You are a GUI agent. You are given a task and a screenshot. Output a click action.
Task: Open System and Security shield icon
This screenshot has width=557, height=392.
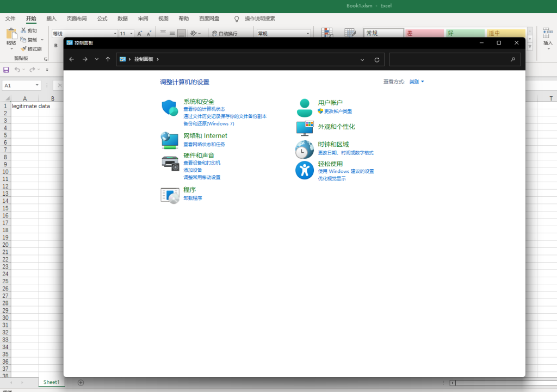click(170, 108)
